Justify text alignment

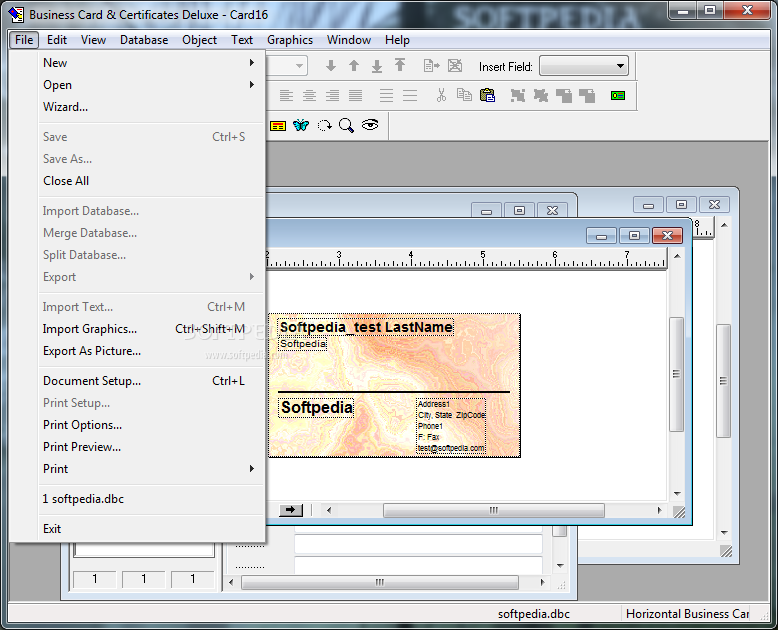[x=355, y=95]
